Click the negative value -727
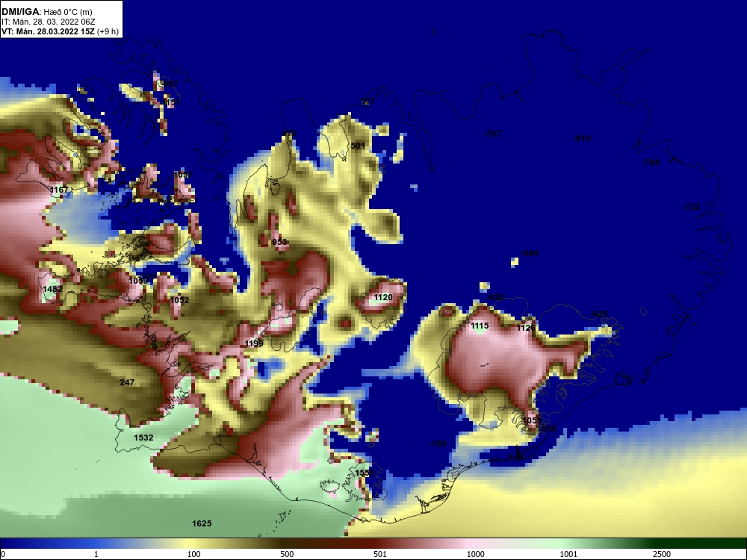Screen dimensions: 747x560 (492, 134)
